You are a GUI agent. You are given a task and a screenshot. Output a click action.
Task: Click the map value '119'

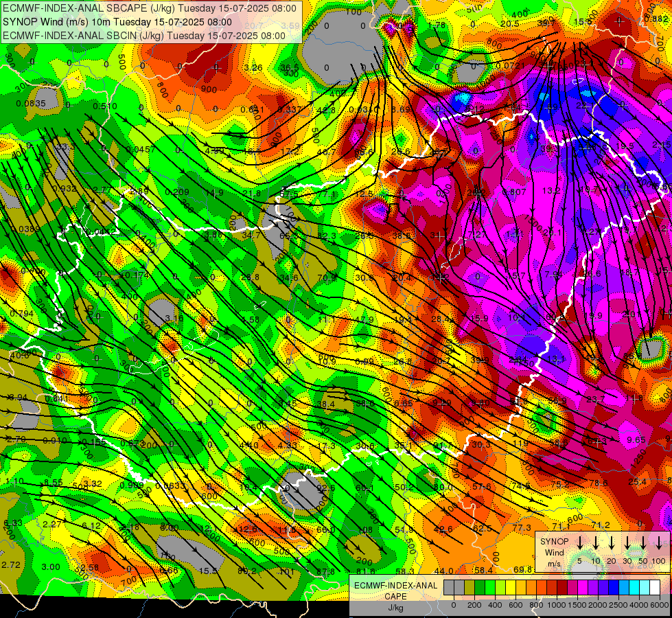(521, 443)
